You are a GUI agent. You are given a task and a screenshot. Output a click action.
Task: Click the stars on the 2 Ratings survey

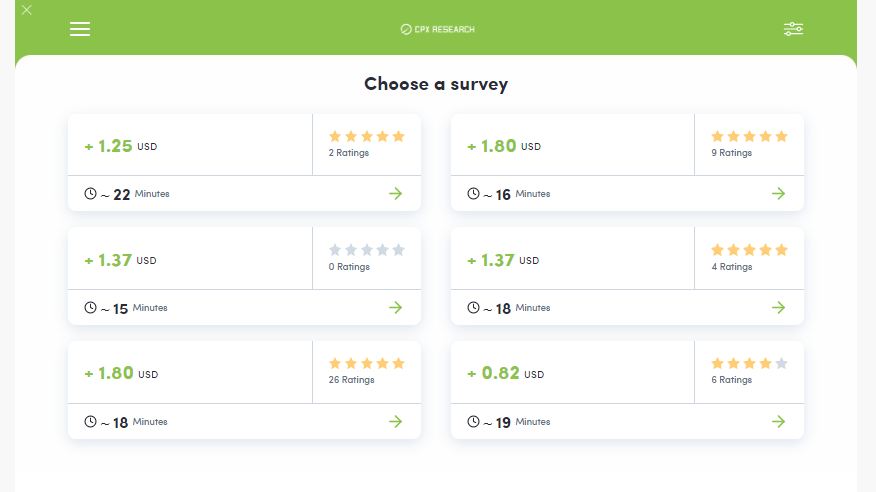pyautogui.click(x=367, y=136)
